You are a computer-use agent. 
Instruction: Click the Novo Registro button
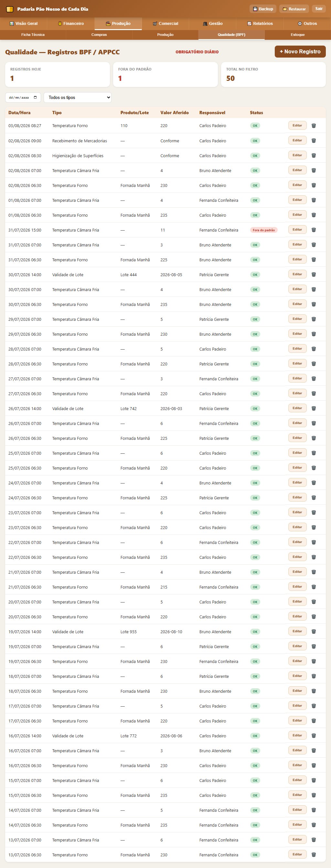(300, 51)
